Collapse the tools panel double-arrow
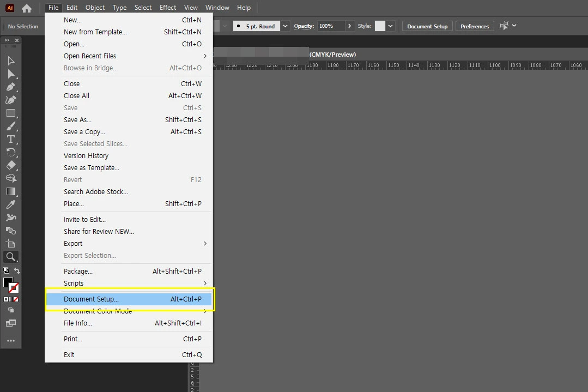Viewport: 588px width, 392px height. (x=7, y=40)
